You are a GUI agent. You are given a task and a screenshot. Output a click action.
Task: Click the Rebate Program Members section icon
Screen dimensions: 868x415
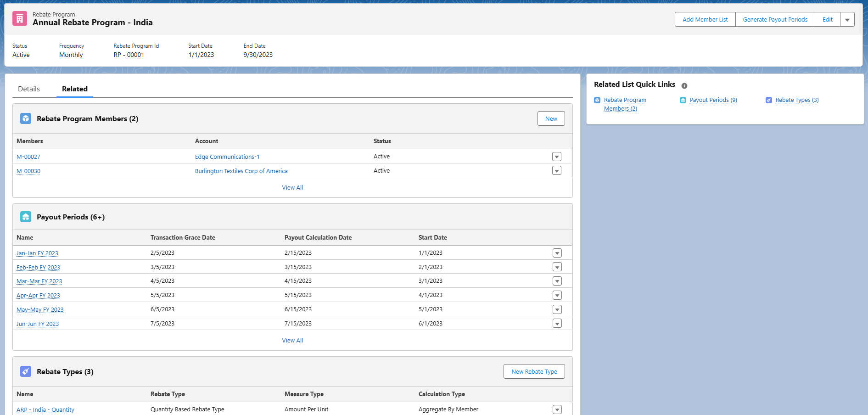pos(26,118)
